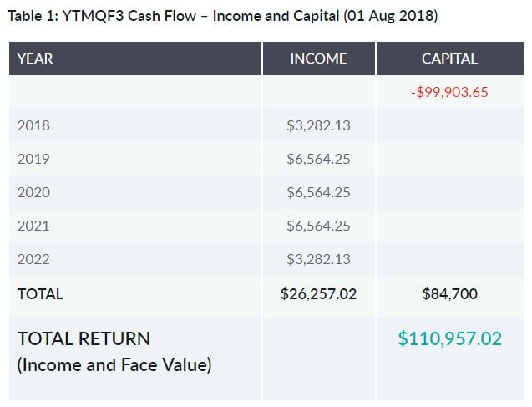Viewport: 532px width, 407px height.
Task: Click the 2018 income value $3,282.13
Action: click(x=318, y=125)
